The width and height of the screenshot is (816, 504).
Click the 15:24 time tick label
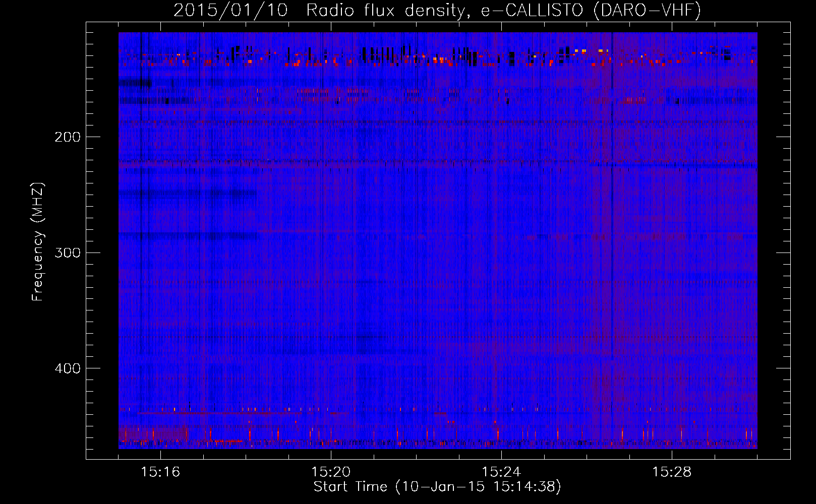(x=501, y=472)
